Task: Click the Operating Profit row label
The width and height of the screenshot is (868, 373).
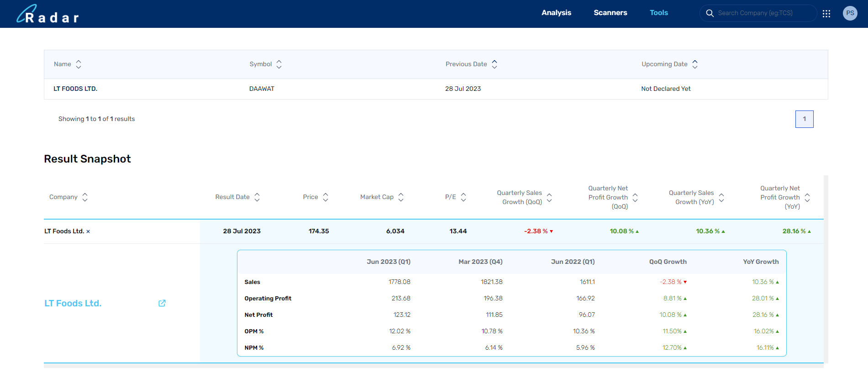Action: click(x=268, y=299)
